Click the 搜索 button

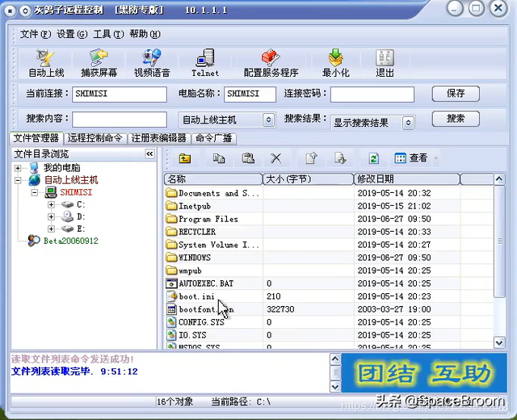coord(456,119)
